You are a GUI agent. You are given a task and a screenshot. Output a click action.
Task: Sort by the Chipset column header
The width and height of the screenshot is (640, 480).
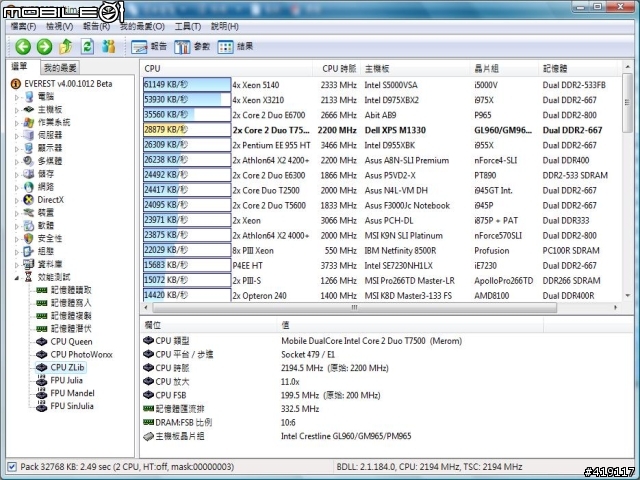505,68
